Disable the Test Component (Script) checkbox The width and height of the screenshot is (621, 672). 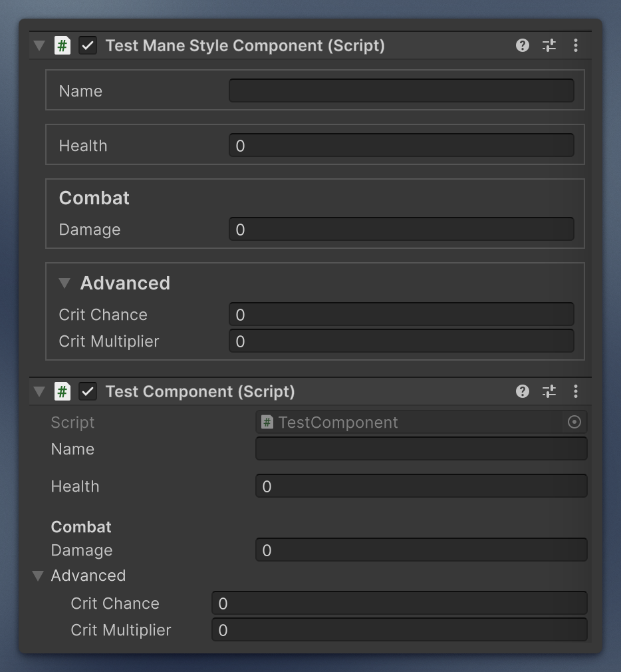pyautogui.click(x=88, y=391)
